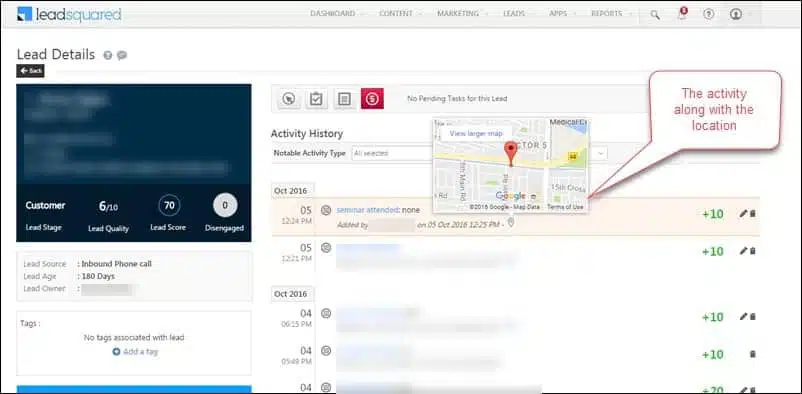Delete the 06:15 PM activity
This screenshot has height=394, width=802.
click(753, 316)
